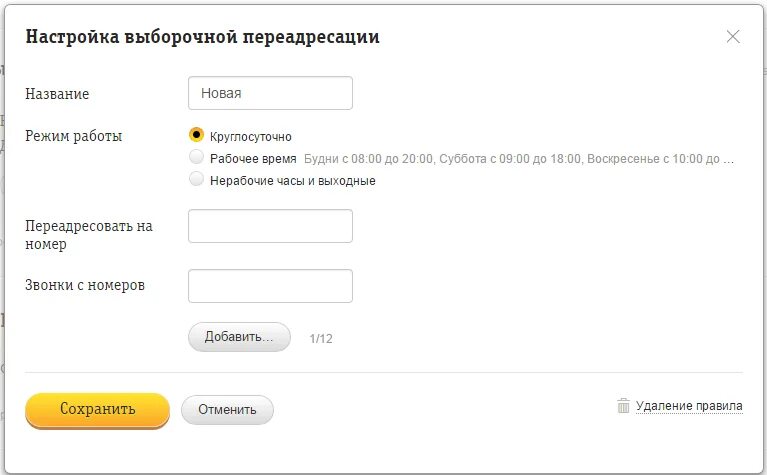Click the Звонки с номеров input box

click(270, 286)
